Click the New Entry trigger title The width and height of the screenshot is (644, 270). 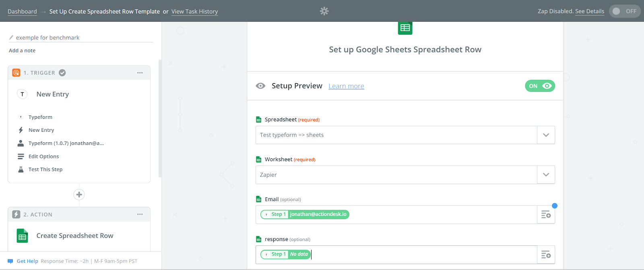pos(53,94)
